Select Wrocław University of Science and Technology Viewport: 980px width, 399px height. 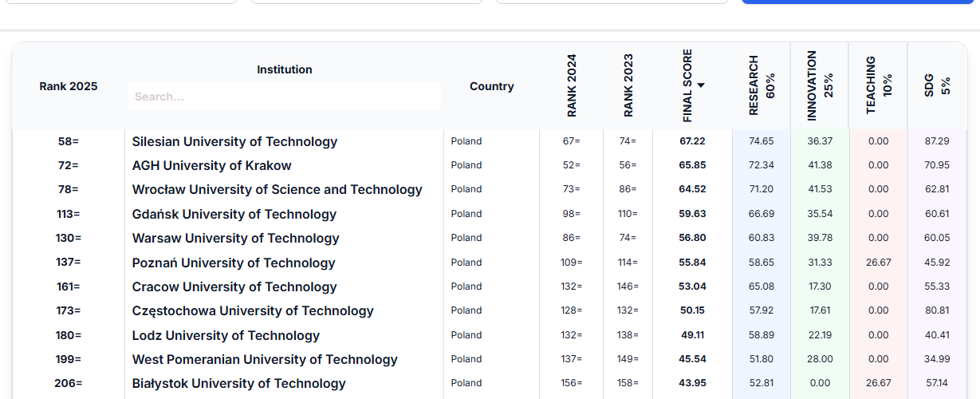(x=277, y=189)
